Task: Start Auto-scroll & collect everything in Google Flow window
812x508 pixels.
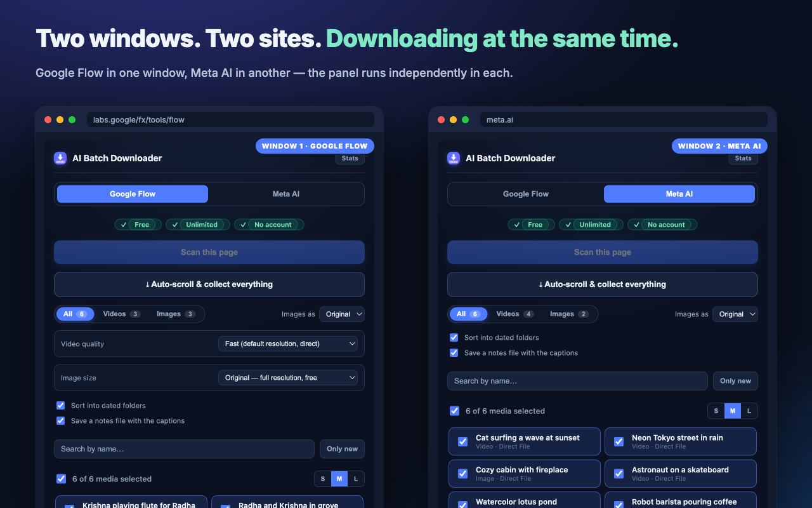Action: click(x=209, y=284)
